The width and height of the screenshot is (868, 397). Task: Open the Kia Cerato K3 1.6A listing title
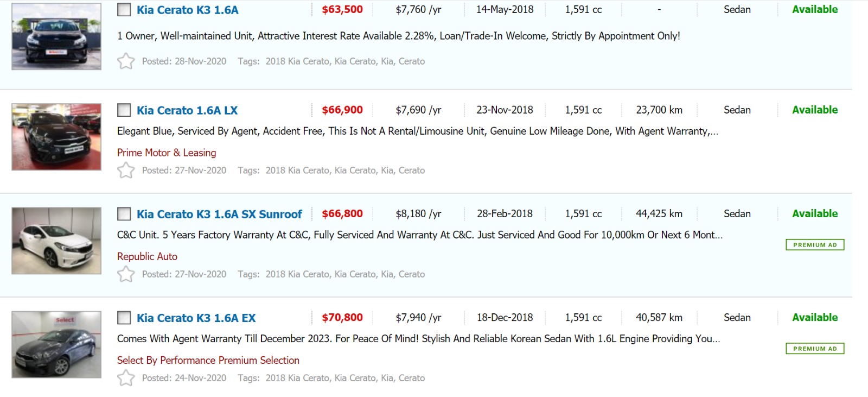(187, 10)
